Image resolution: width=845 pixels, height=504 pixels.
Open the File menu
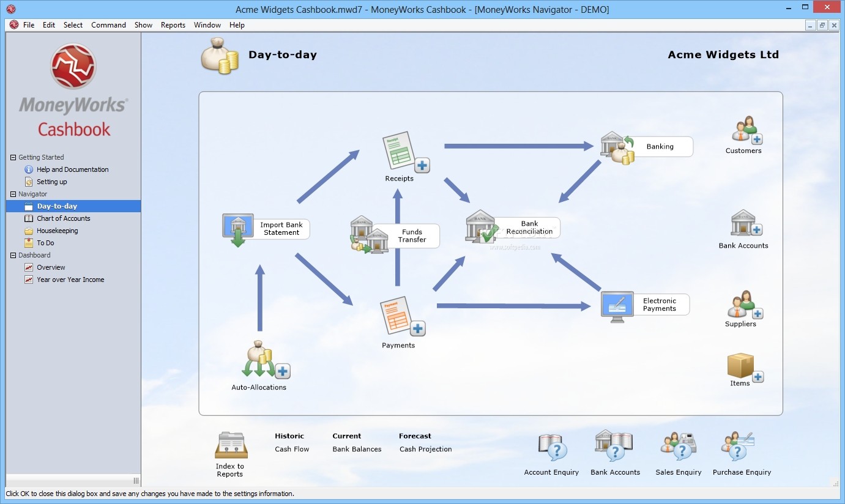[x=29, y=25]
